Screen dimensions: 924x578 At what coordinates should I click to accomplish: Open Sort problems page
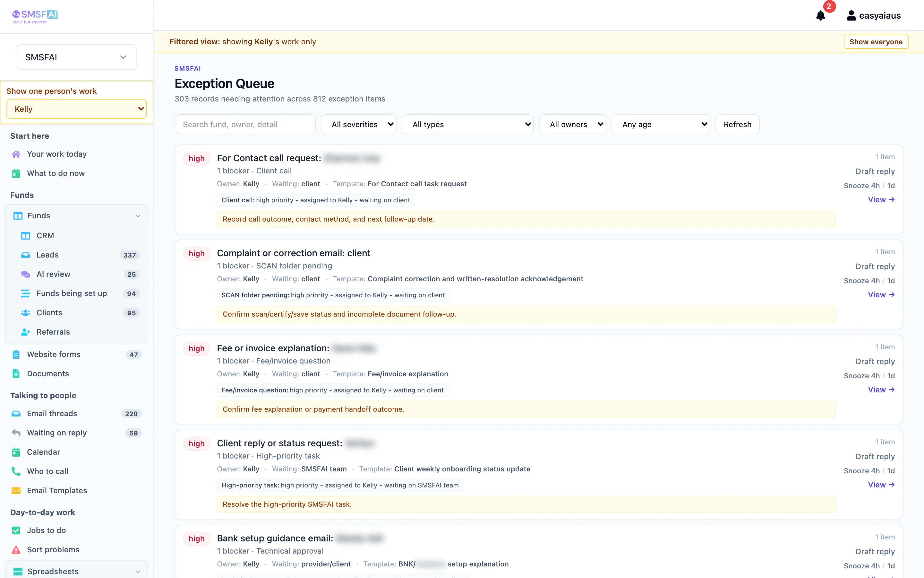[53, 550]
